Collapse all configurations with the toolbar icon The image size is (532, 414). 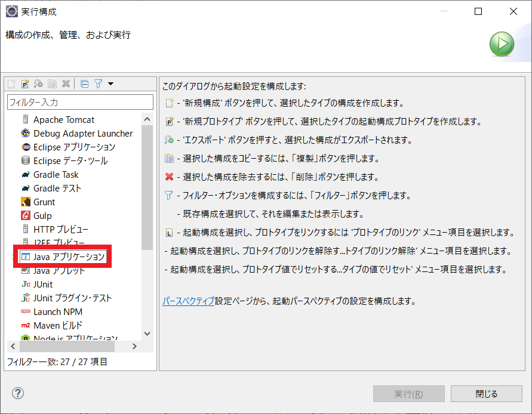click(84, 84)
